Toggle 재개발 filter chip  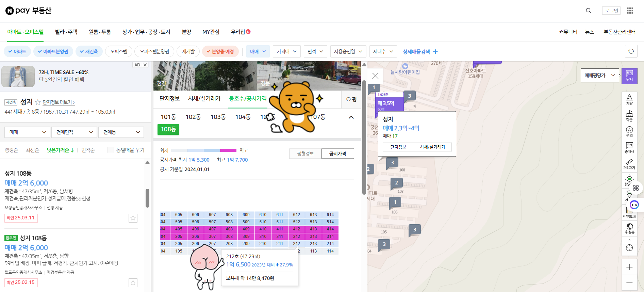(x=188, y=51)
